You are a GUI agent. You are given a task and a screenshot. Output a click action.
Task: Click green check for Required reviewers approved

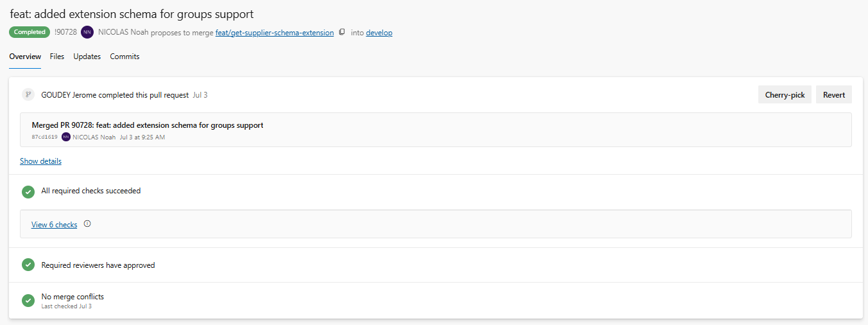click(x=28, y=265)
